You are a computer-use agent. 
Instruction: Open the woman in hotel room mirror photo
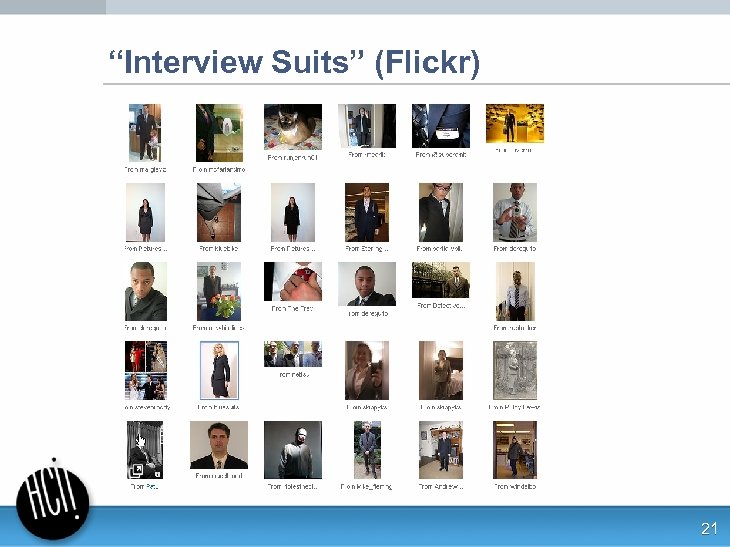pos(441,371)
